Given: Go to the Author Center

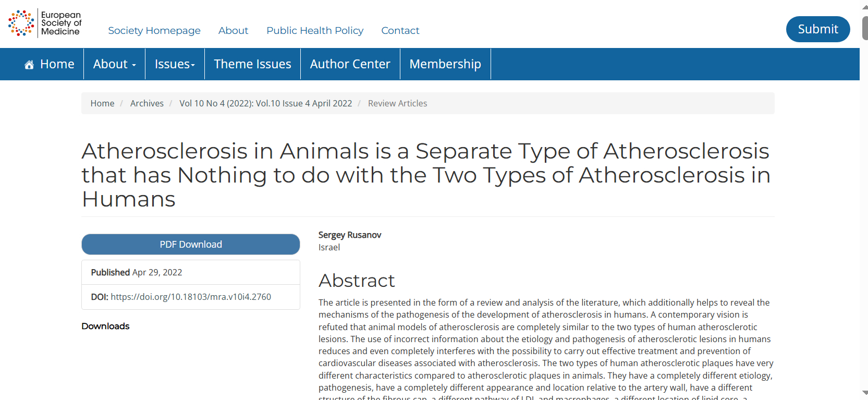Looking at the screenshot, I should click(x=350, y=64).
